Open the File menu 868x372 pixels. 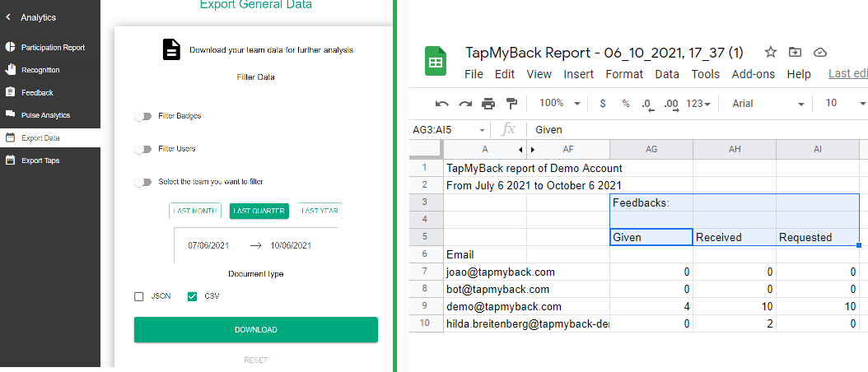(474, 74)
